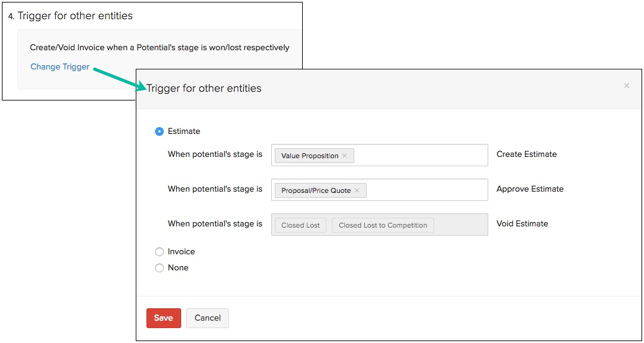The image size is (644, 343).
Task: Click the Save button
Action: 164,318
